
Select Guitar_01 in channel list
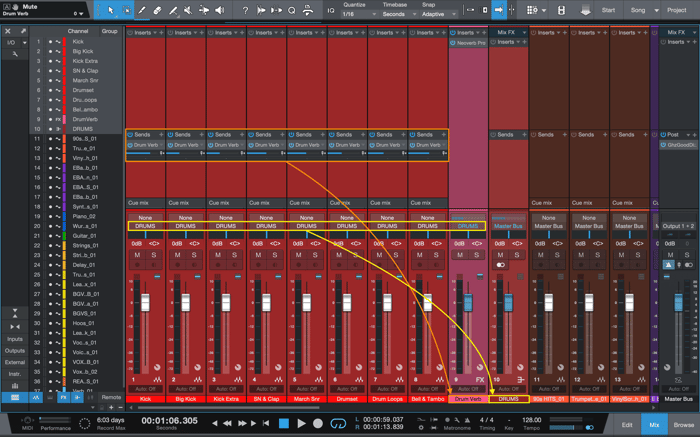pos(84,236)
